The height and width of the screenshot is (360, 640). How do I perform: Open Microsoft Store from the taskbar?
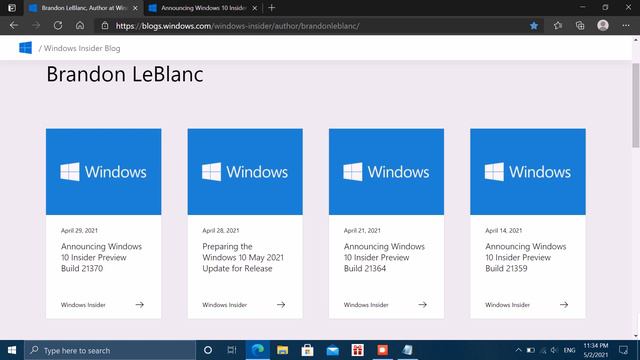pos(307,350)
